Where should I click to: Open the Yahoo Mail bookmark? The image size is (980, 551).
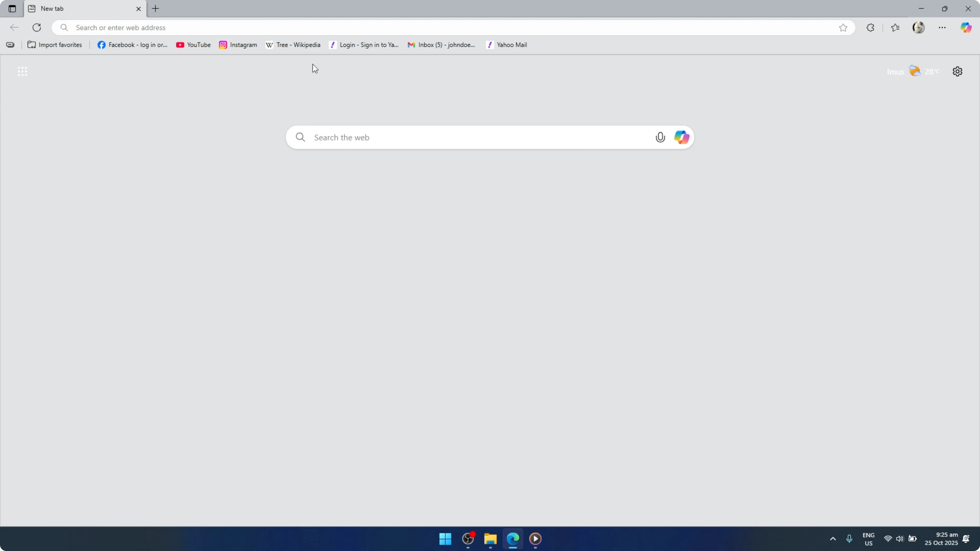tap(507, 45)
